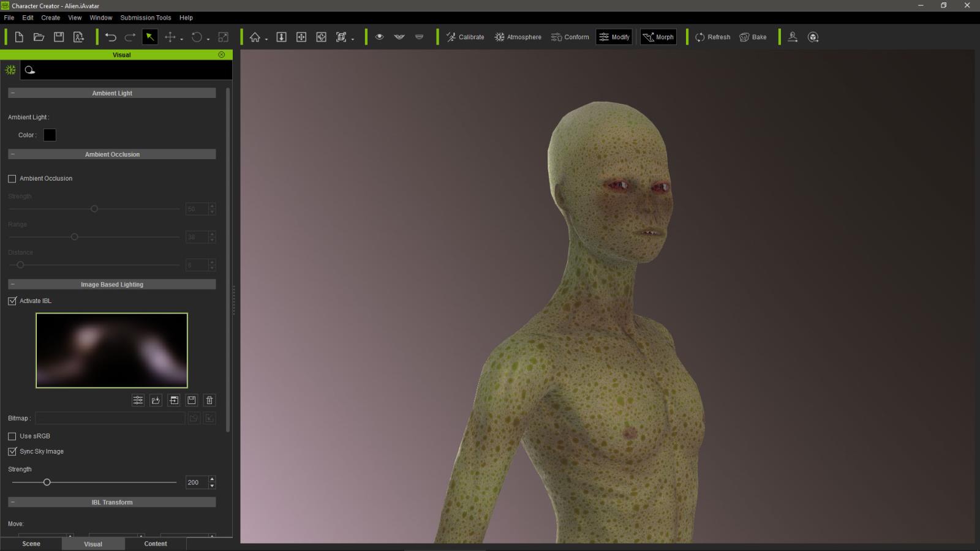
Task: Click the last circular toolbar icon
Action: click(x=813, y=37)
